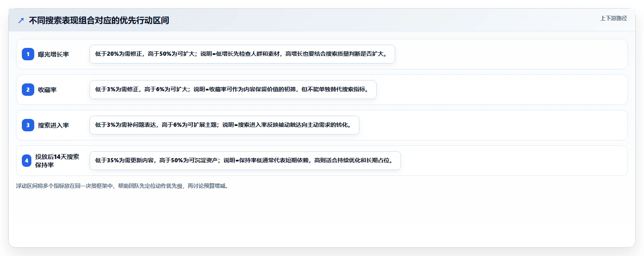The height and width of the screenshot is (256, 644).
Task: Click the footnote starting 浮动区间将多个指标
Action: pyautogui.click(x=122, y=186)
